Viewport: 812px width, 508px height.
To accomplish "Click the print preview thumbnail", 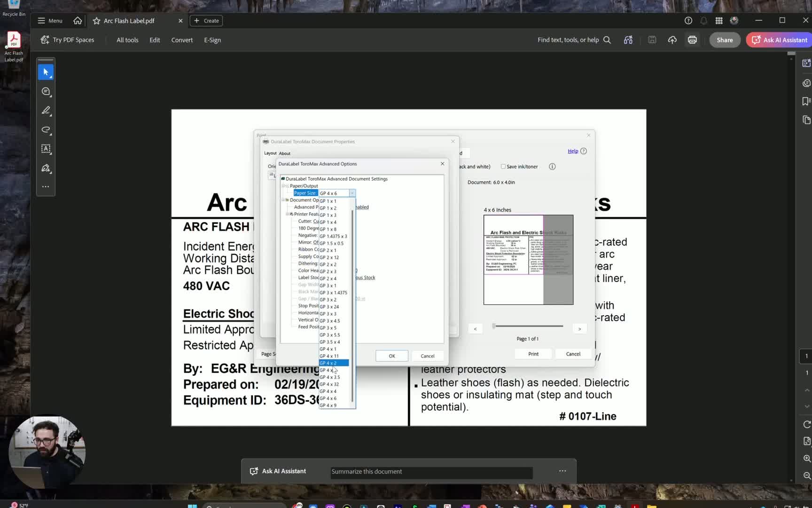I will point(528,260).
